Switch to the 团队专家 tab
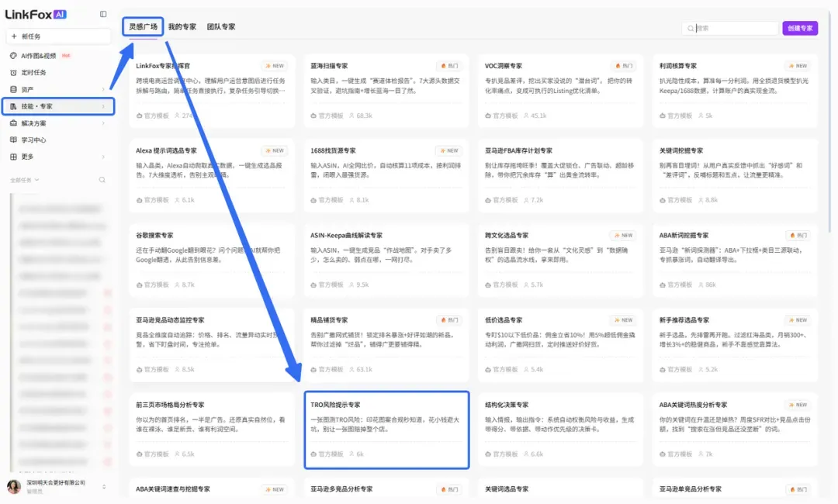 pyautogui.click(x=220, y=26)
